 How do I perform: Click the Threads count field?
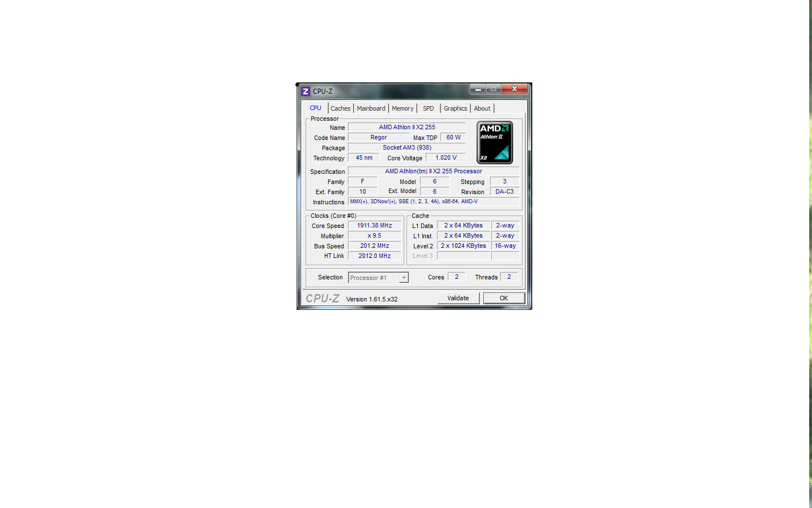tap(509, 277)
